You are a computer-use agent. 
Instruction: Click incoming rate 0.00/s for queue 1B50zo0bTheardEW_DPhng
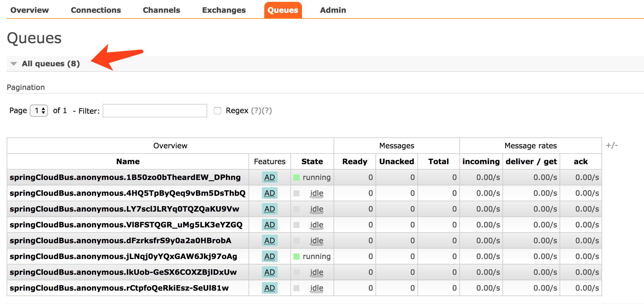click(x=488, y=177)
